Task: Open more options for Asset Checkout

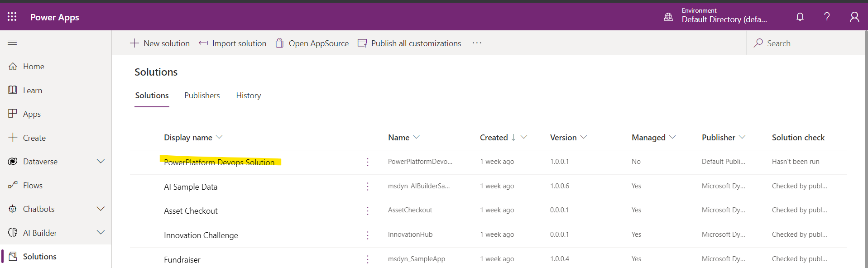Action: point(368,211)
